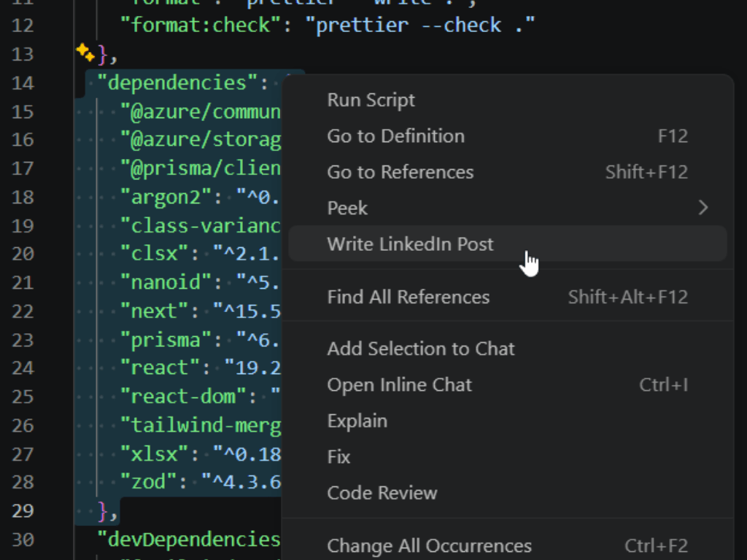Click the "@prisma/clien" entry on line 17
Viewport: 747px width, 560px height.
click(x=201, y=168)
